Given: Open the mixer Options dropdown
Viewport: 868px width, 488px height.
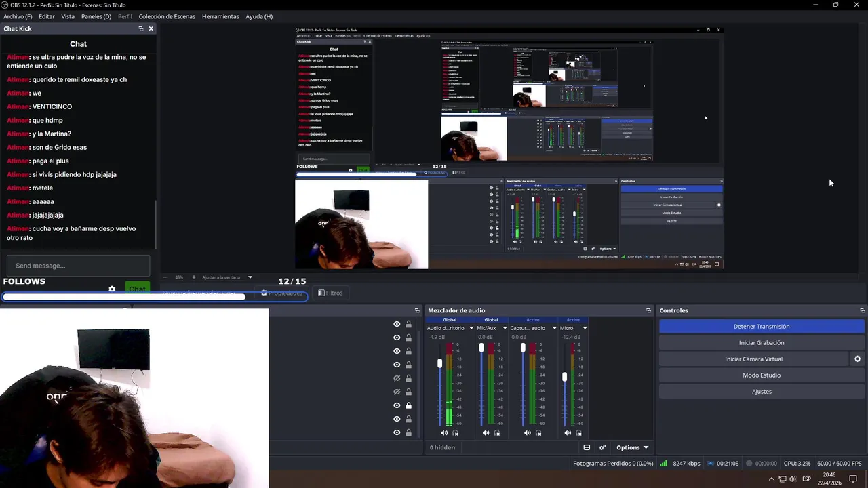Looking at the screenshot, I should [632, 447].
